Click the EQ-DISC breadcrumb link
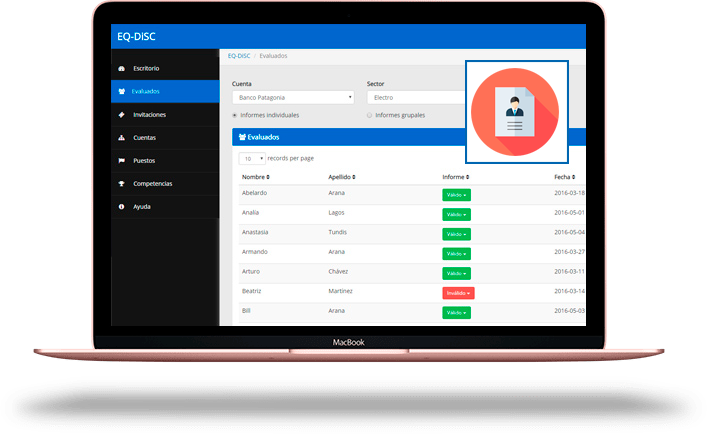This screenshot has width=707, height=434. pyautogui.click(x=238, y=55)
